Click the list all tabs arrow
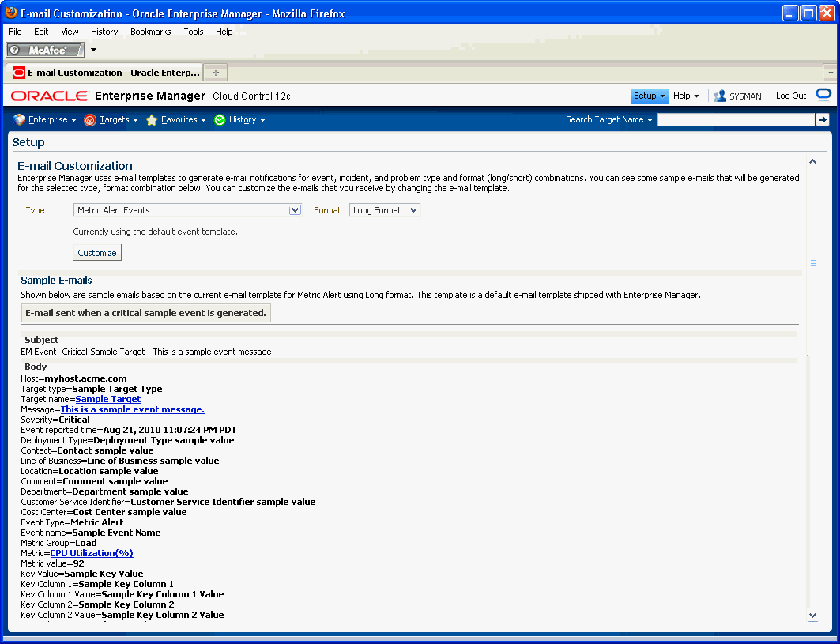The height and width of the screenshot is (644, 840). (830, 73)
